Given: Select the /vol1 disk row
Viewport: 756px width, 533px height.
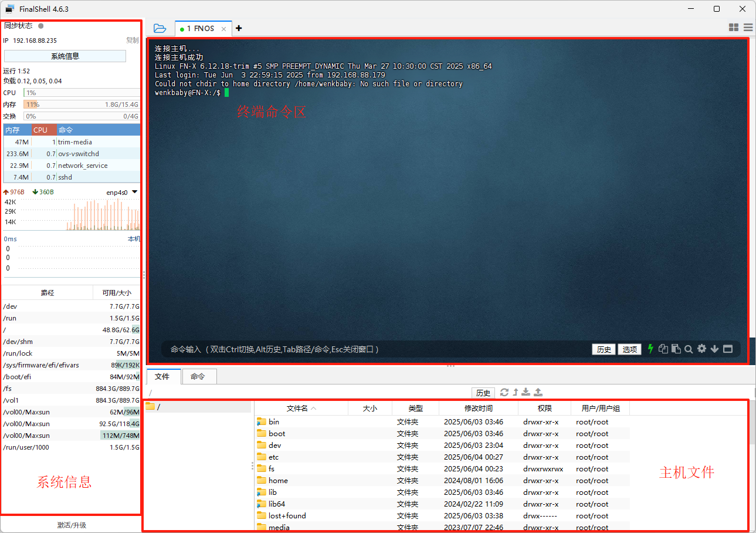Looking at the screenshot, I should [x=71, y=400].
